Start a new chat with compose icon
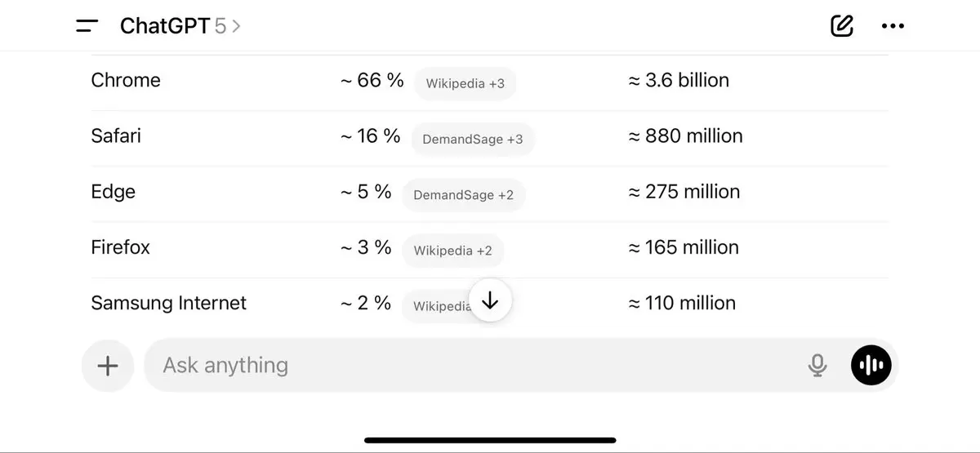 841,26
